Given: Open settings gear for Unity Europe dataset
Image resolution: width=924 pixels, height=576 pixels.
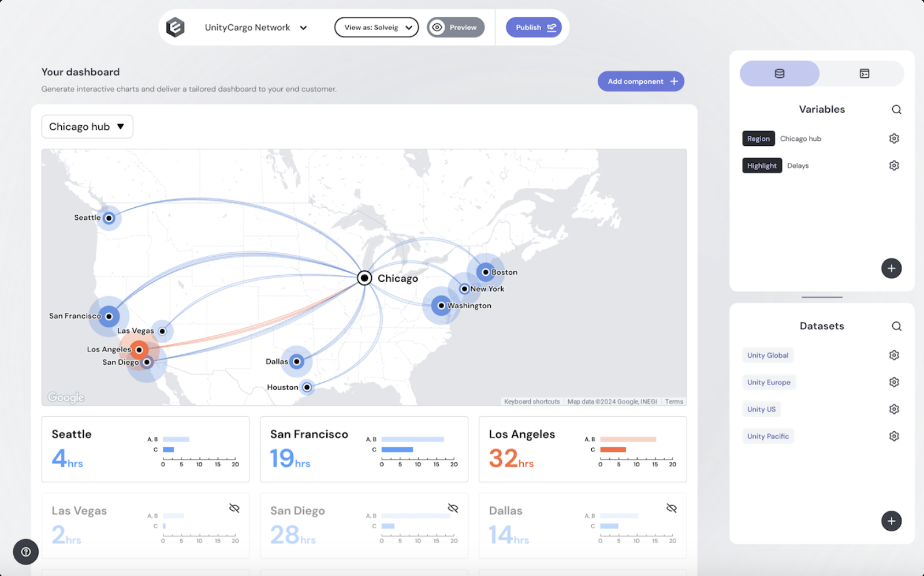Looking at the screenshot, I should [x=894, y=382].
